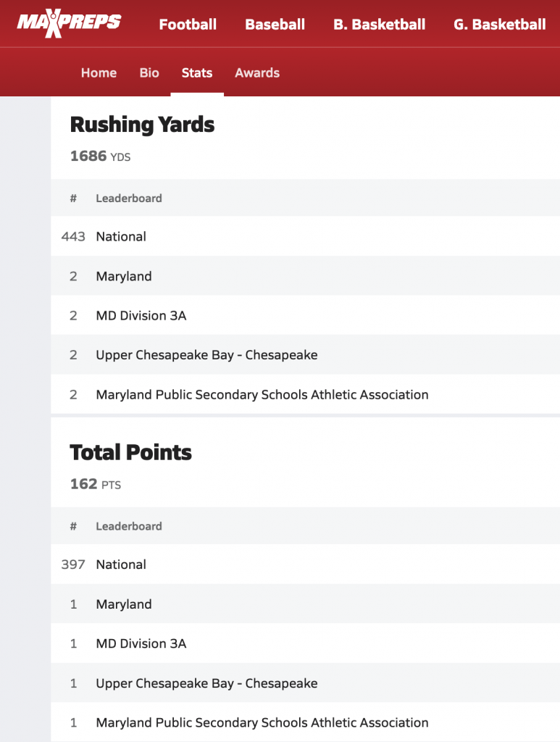Screen dimensions: 560x742
Task: Open the Baseball menu item
Action: [275, 24]
